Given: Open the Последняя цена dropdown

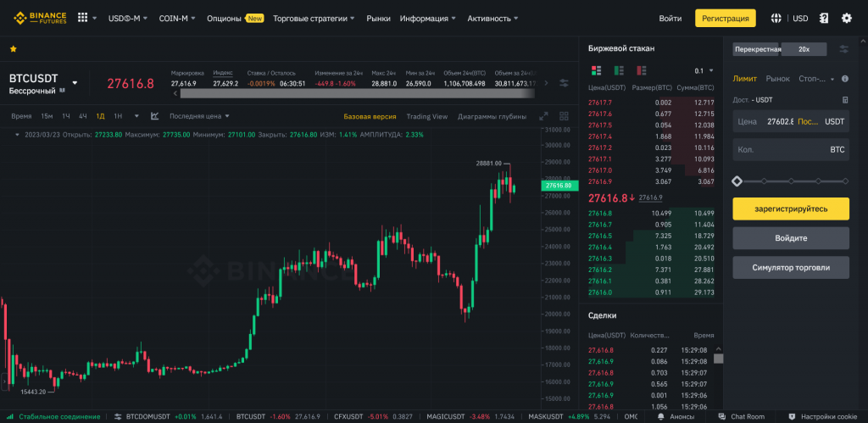Looking at the screenshot, I should tap(199, 116).
